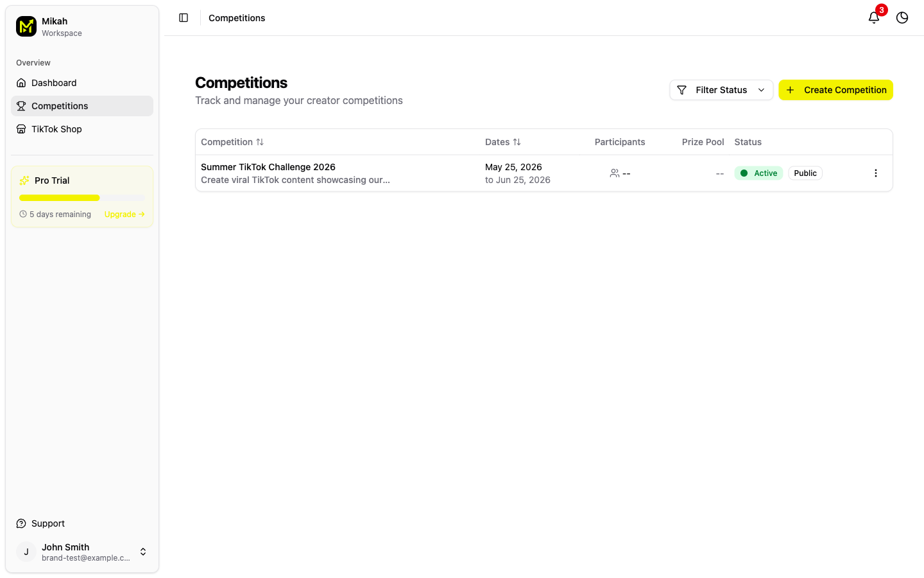Go to Dashboard in the sidebar
Viewport: 924px width, 578px height.
coord(82,83)
